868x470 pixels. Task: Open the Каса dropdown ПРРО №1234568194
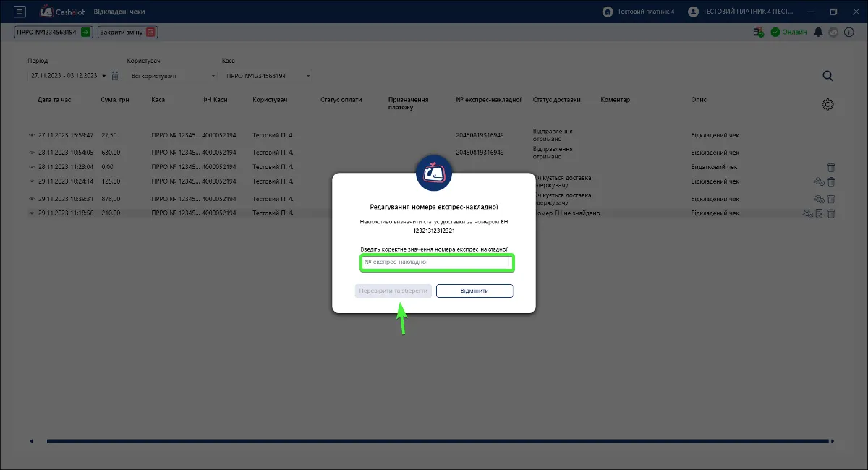point(266,76)
